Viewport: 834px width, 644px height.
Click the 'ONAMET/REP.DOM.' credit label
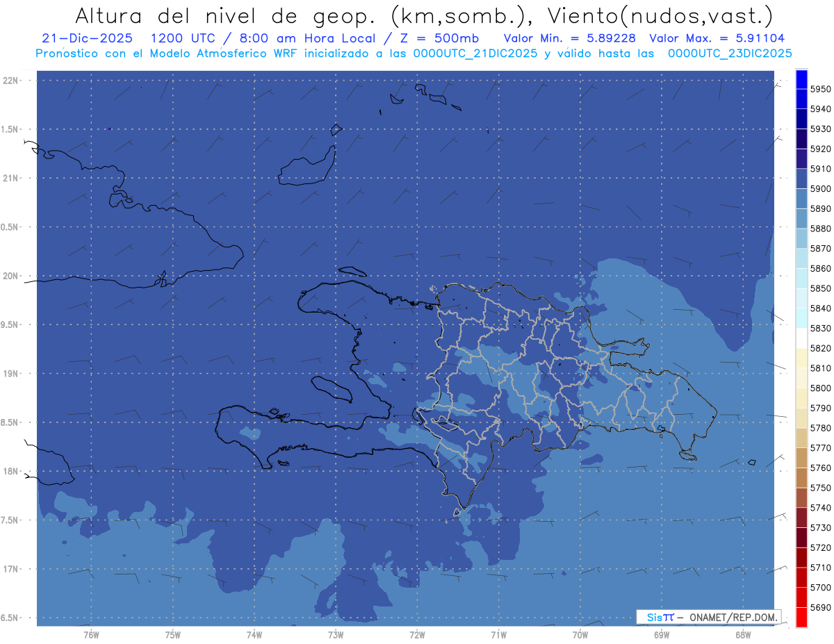coord(733,617)
